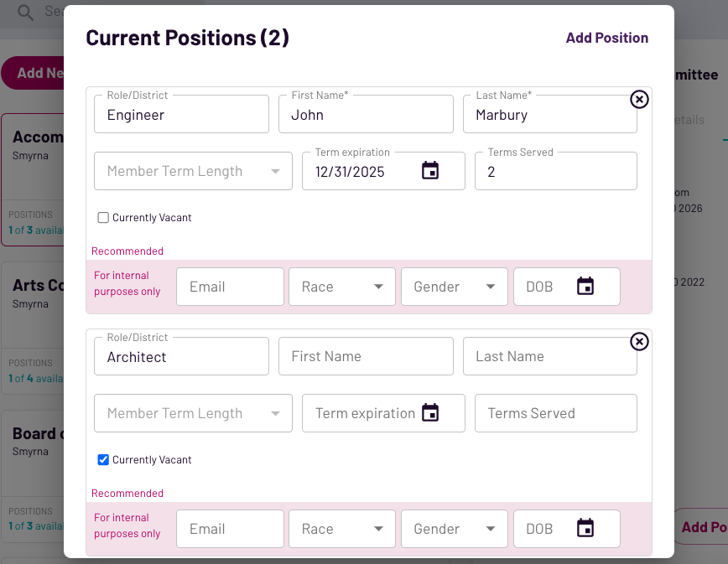Click Last Name field containing Marbury

click(x=549, y=115)
